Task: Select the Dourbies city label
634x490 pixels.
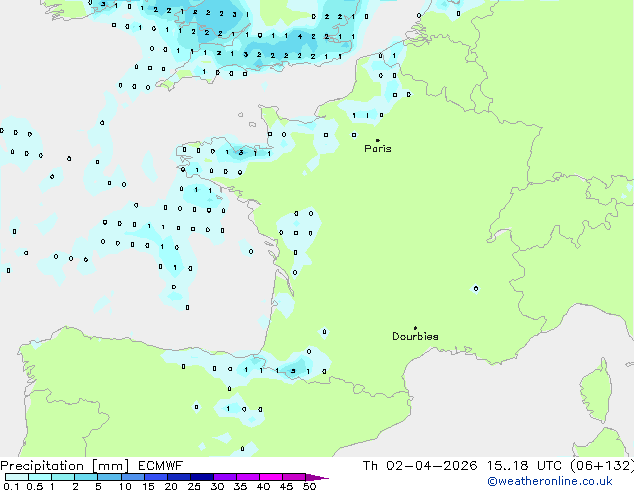Action: (415, 336)
